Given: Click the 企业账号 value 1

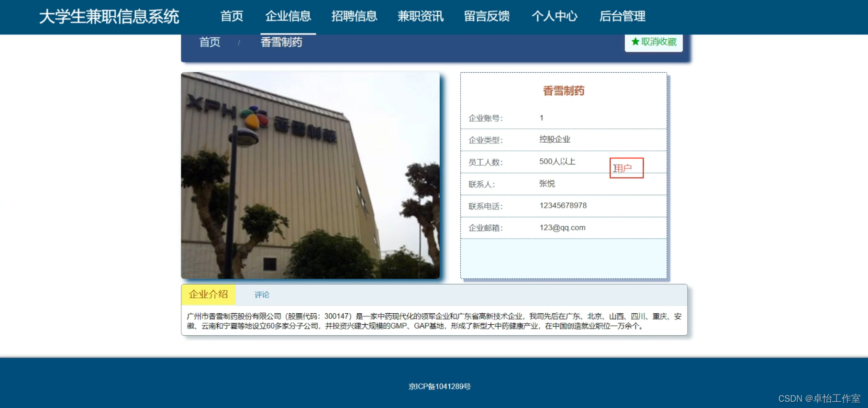Looking at the screenshot, I should (542, 118).
